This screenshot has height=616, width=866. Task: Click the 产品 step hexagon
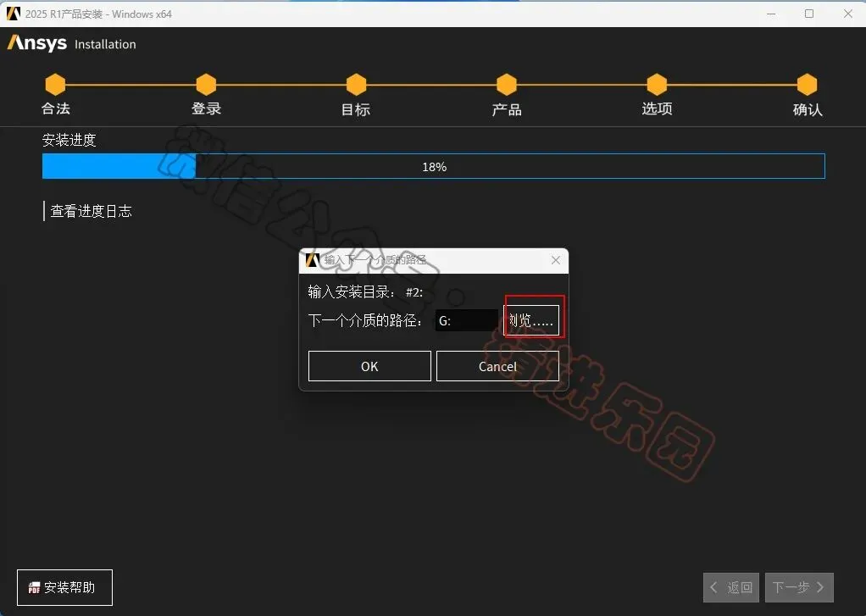point(507,85)
